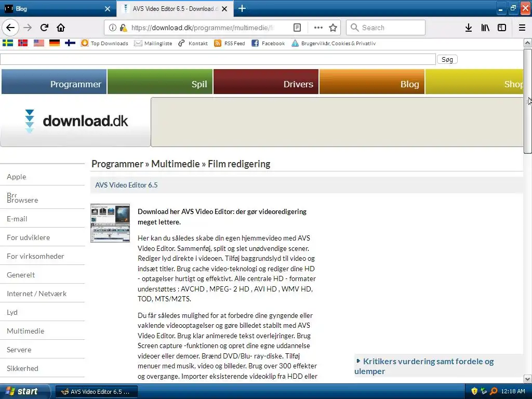Toggle reader view icon in address bar
Viewport: 532px width, 399px height.
click(x=297, y=28)
